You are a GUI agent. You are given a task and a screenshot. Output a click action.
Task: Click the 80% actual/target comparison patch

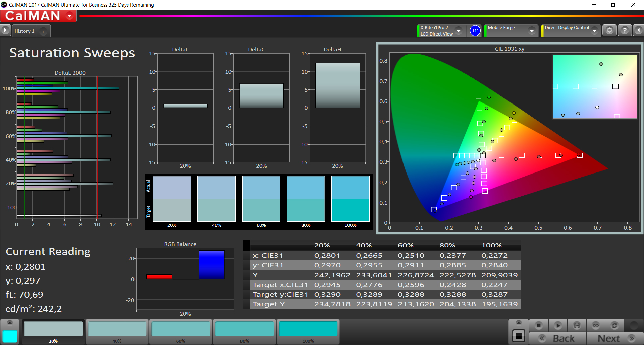tap(306, 199)
